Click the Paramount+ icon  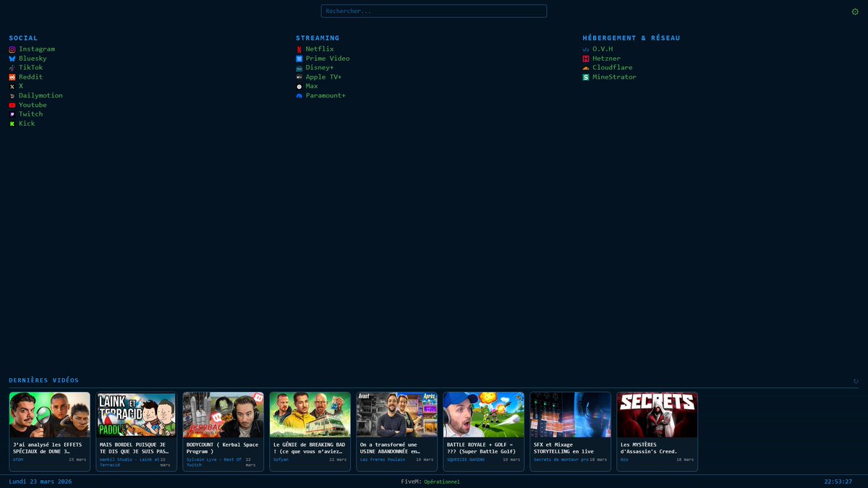299,95
